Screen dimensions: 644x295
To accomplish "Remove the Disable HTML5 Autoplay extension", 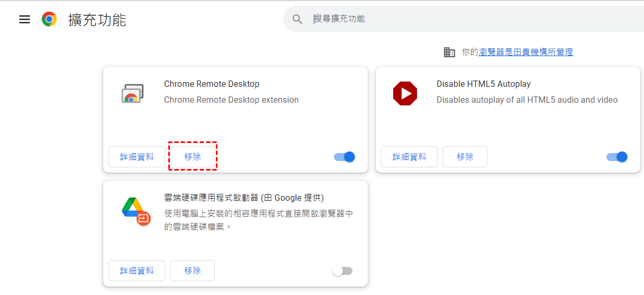I will coord(465,157).
